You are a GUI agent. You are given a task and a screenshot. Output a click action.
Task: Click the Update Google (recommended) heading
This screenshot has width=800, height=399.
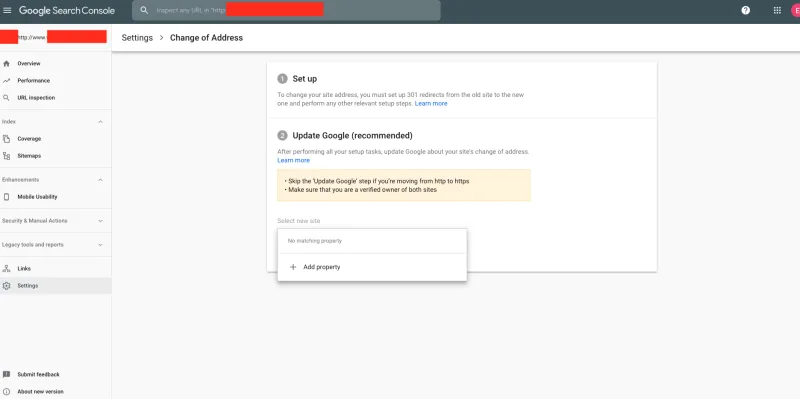pos(353,136)
